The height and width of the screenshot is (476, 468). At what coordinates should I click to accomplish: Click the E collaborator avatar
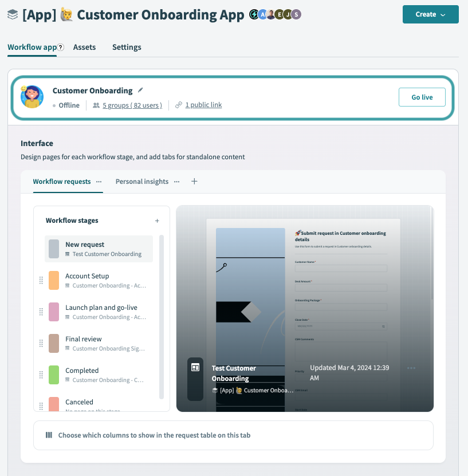point(279,14)
